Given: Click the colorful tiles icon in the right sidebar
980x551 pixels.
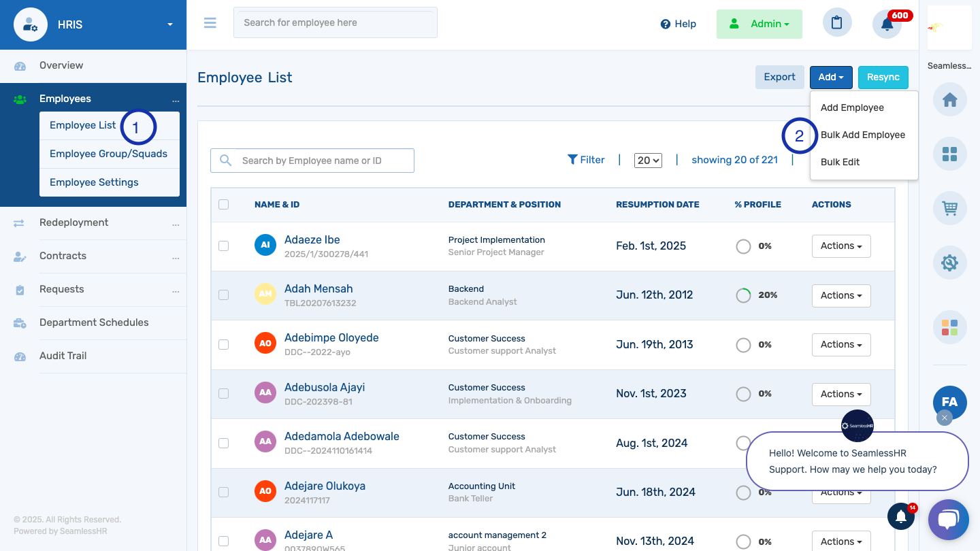Looking at the screenshot, I should tap(949, 327).
